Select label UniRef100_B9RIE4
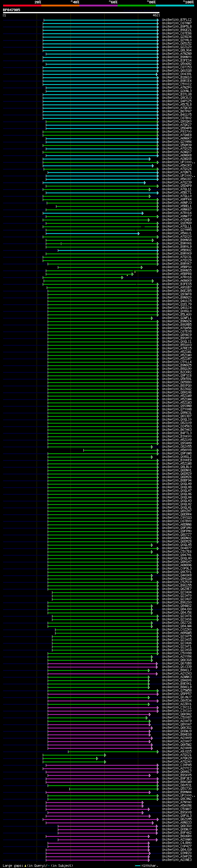This screenshot has height=868, width=197. [x=176, y=81]
